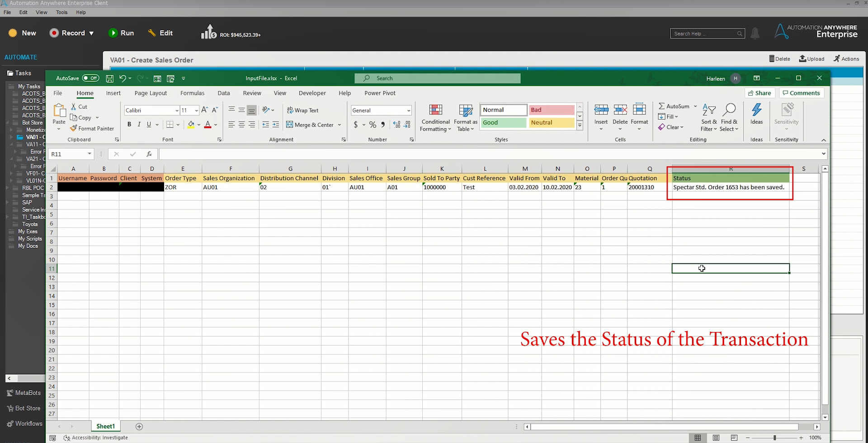Open the Power Pivot tab
The height and width of the screenshot is (443, 868).
(x=380, y=93)
